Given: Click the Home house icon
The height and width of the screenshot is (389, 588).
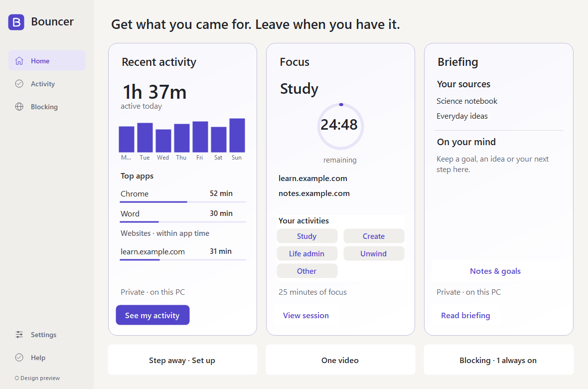Looking at the screenshot, I should [x=19, y=61].
